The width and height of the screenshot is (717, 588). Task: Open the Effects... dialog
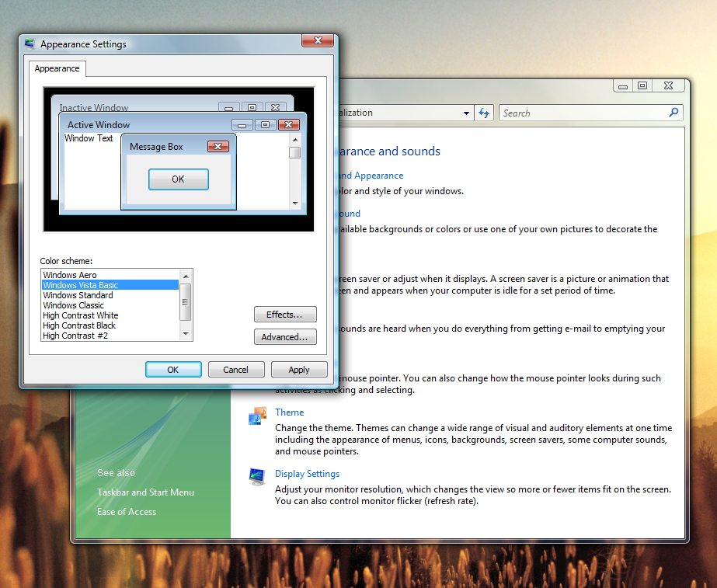(285, 315)
